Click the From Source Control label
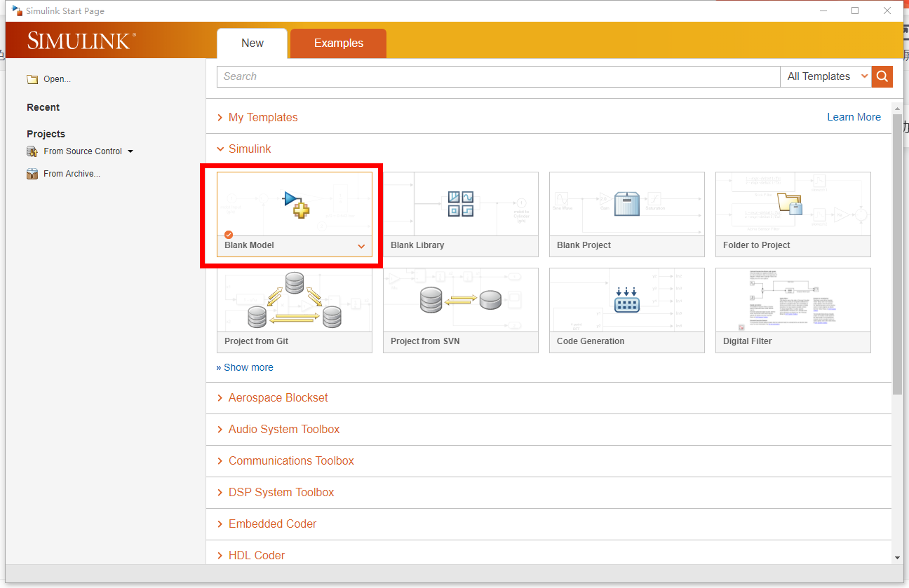The width and height of the screenshot is (909, 588). tap(83, 151)
